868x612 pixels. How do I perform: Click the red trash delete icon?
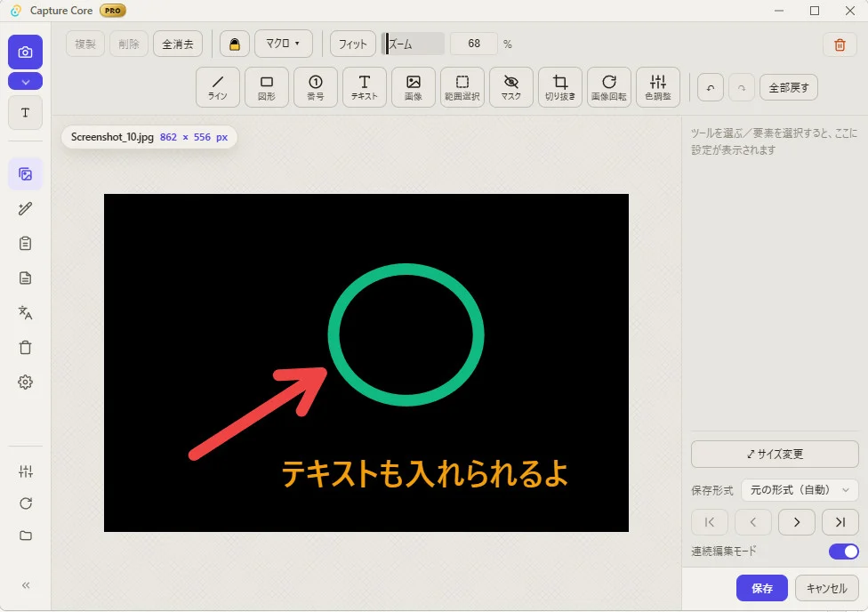pos(840,44)
